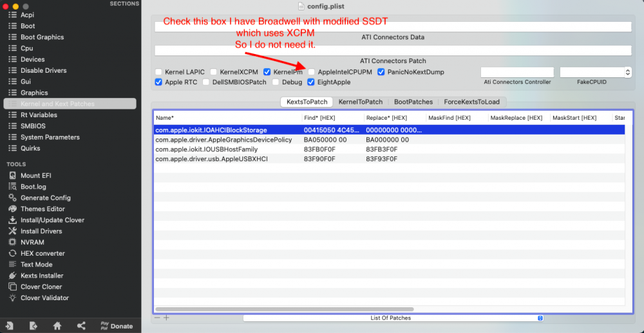Open the Devices section icon
644x333 pixels.
click(x=13, y=59)
